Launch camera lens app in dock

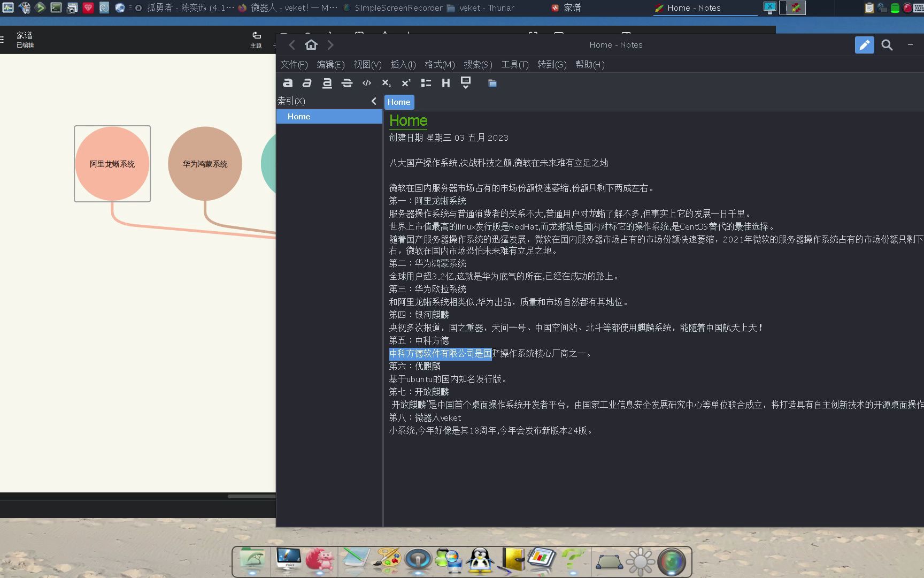[672, 561]
